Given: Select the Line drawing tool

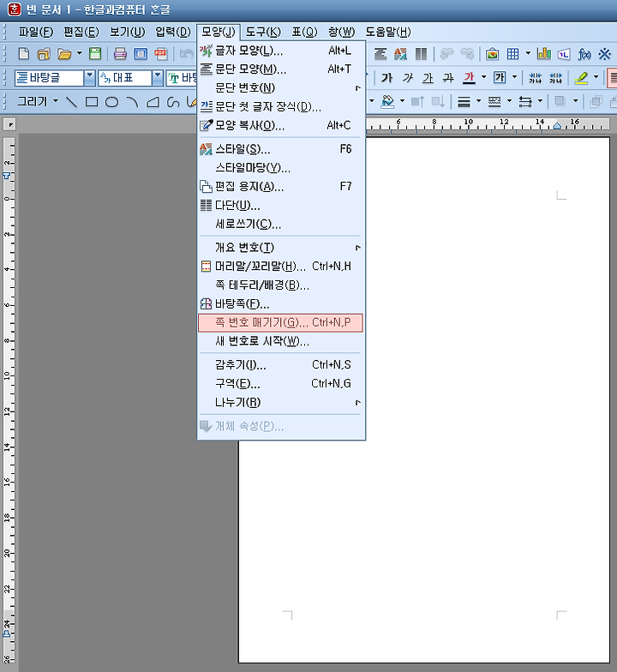Looking at the screenshot, I should click(x=71, y=102).
